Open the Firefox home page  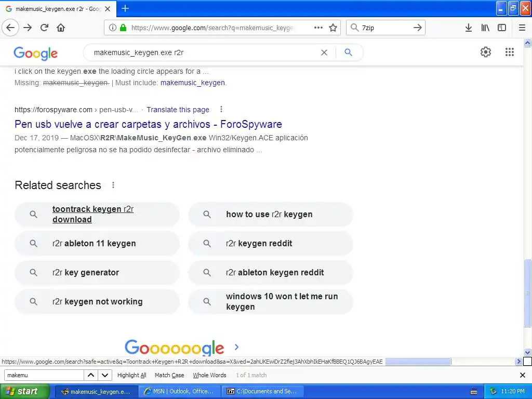click(x=61, y=28)
